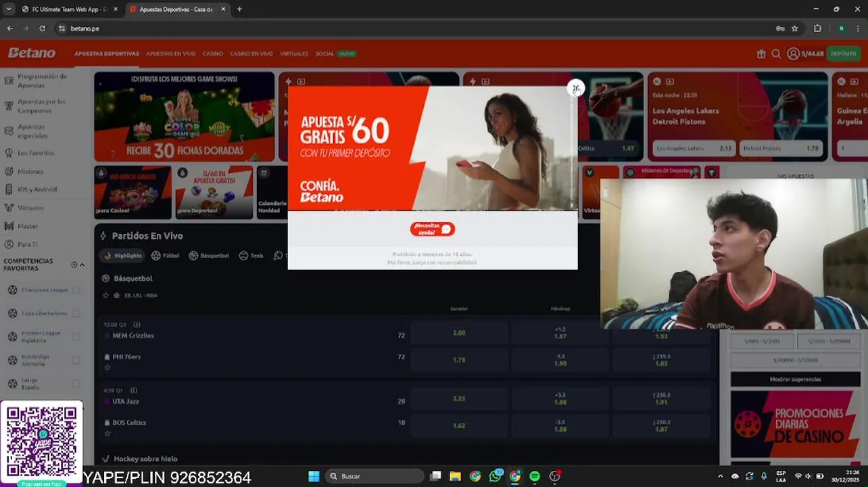Open Spotify from the taskbar
This screenshot has height=487, width=868.
click(x=535, y=476)
